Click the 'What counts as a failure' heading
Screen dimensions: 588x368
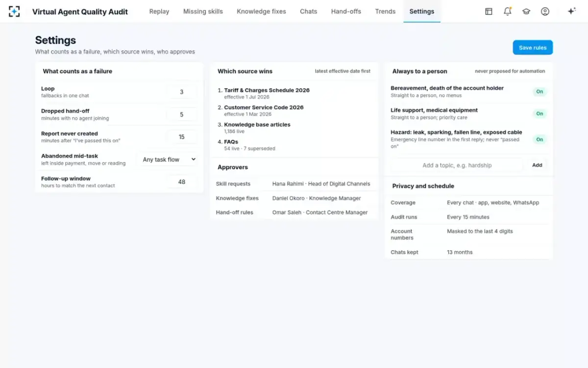pyautogui.click(x=77, y=71)
